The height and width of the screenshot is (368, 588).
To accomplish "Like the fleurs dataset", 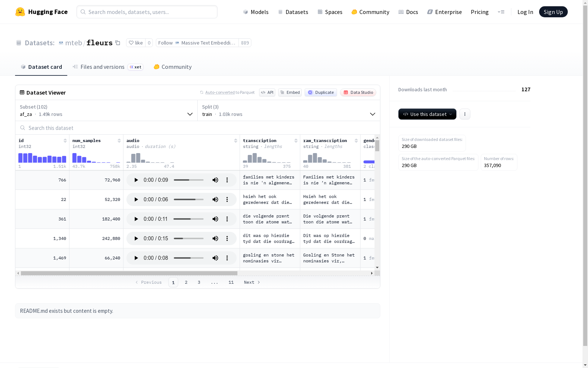I will [136, 43].
